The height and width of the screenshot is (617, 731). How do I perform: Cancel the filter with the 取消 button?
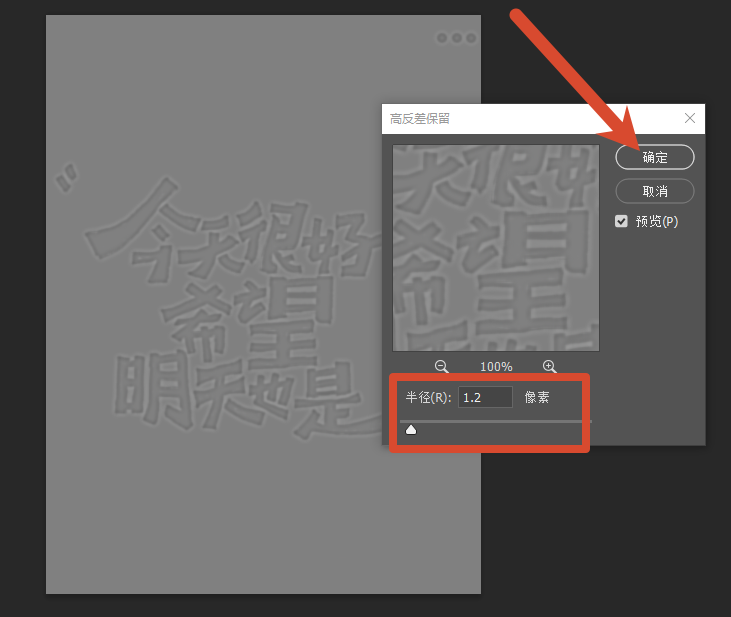click(x=655, y=191)
